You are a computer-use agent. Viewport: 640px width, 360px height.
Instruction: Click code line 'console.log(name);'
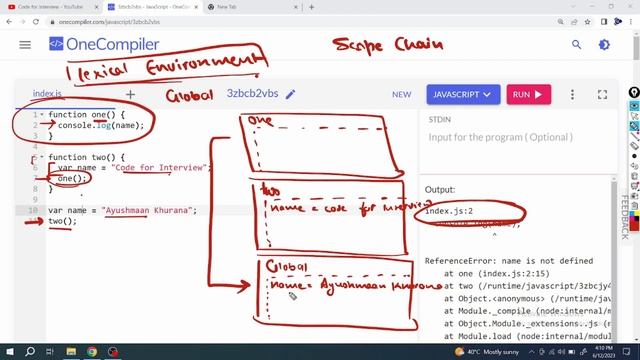point(101,125)
